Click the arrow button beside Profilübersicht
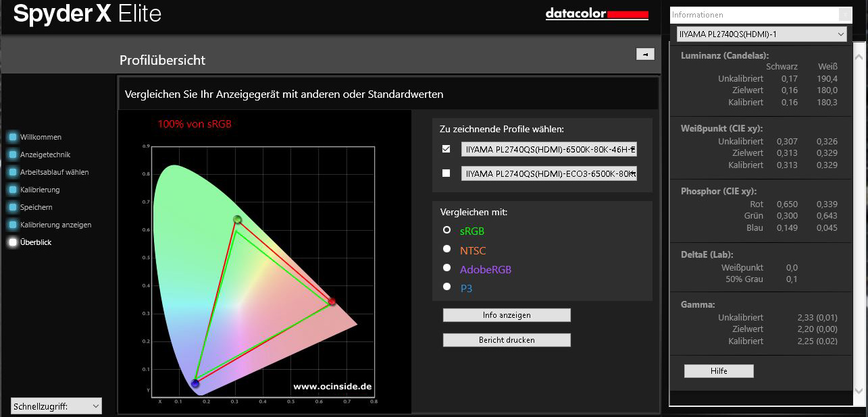 (x=645, y=54)
